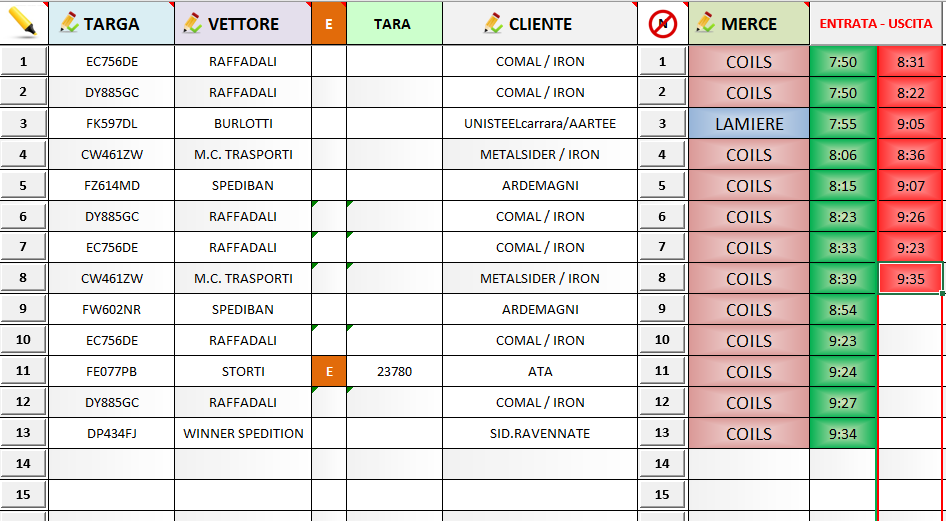The image size is (946, 521).
Task: Click empty uscita cell in row 9
Action: coord(910,309)
